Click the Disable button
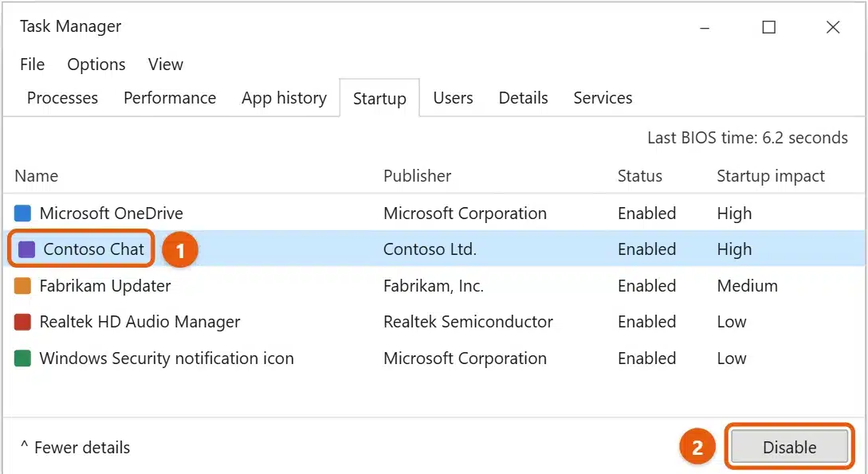Viewport: 868px width, 474px height. pos(789,447)
